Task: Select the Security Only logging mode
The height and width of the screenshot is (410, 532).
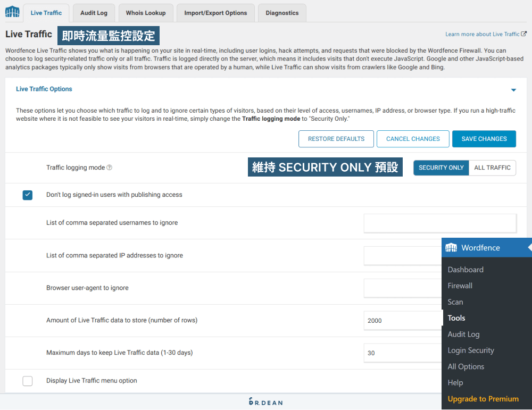Action: click(x=441, y=168)
